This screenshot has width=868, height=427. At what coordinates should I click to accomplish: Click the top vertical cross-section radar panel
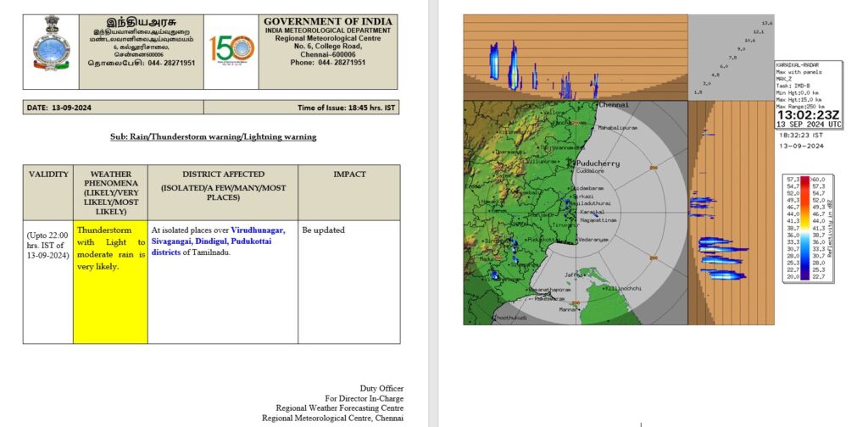pyautogui.click(x=575, y=57)
